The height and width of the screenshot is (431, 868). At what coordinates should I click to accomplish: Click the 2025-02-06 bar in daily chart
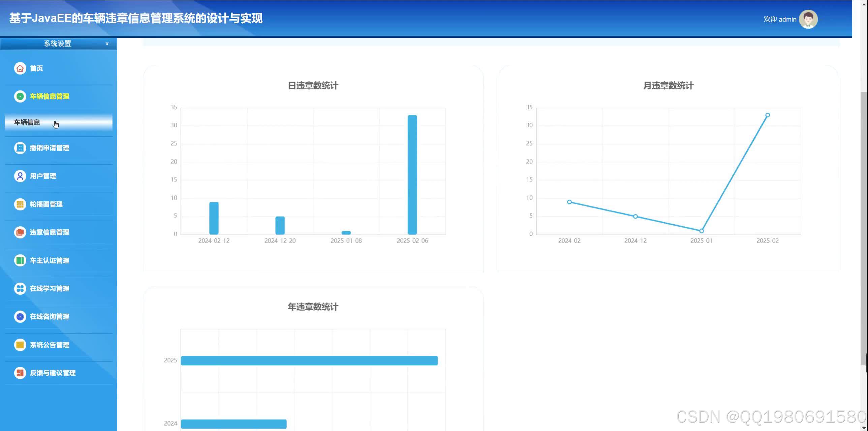tap(412, 175)
